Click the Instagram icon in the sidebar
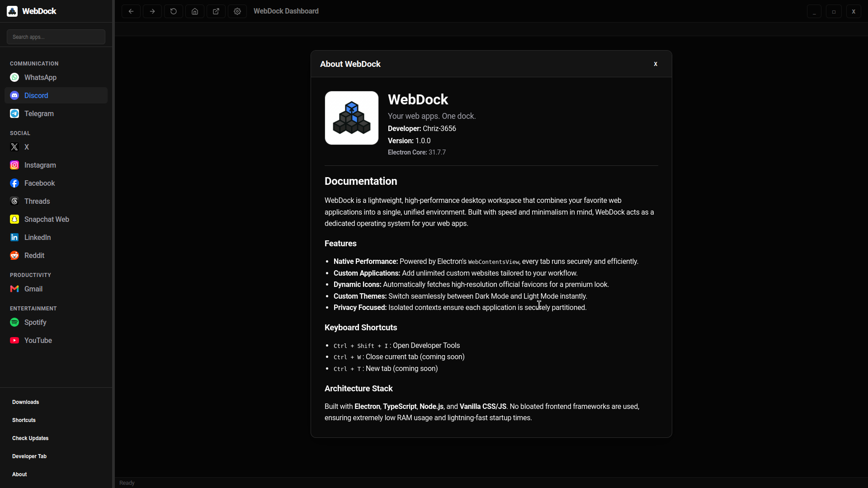Viewport: 868px width, 488px height. coord(14,165)
